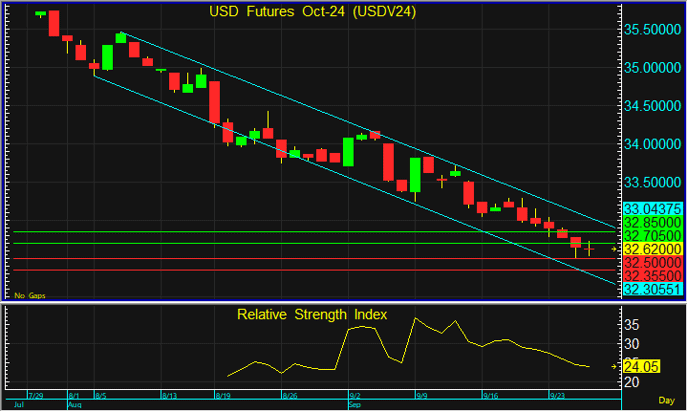The height and width of the screenshot is (412, 688).
Task: Click the 35.50000 price axis label
Action: pos(652,30)
